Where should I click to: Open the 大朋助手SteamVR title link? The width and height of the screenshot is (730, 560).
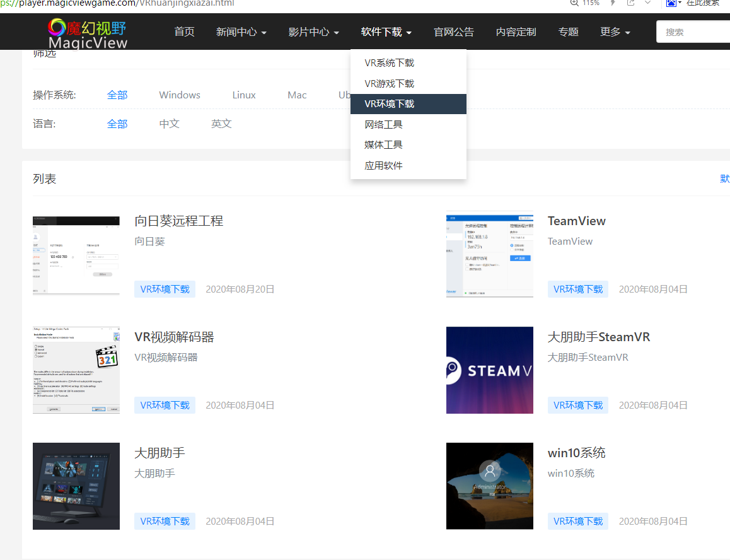point(599,337)
